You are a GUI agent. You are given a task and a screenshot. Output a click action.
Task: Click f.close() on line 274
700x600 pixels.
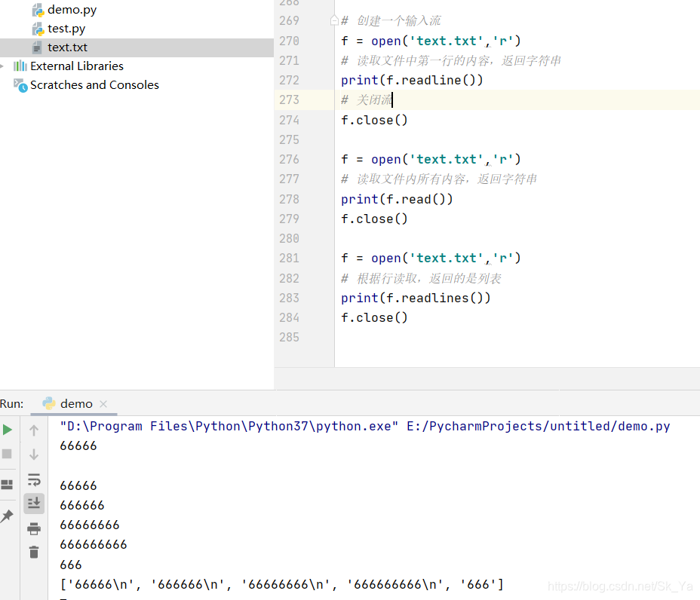point(374,121)
